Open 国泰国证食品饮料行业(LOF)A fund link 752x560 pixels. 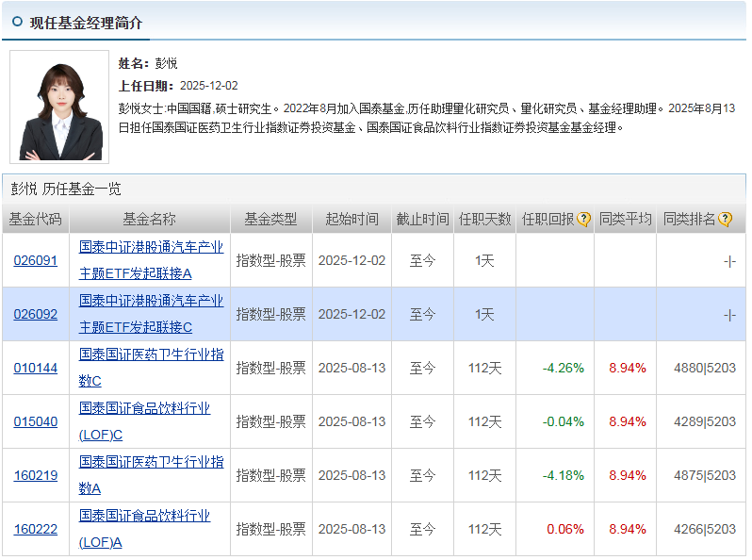pyautogui.click(x=144, y=529)
